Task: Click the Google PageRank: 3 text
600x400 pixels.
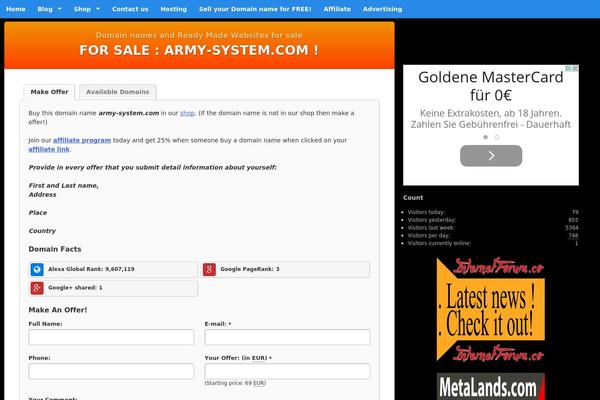Action: [250, 269]
